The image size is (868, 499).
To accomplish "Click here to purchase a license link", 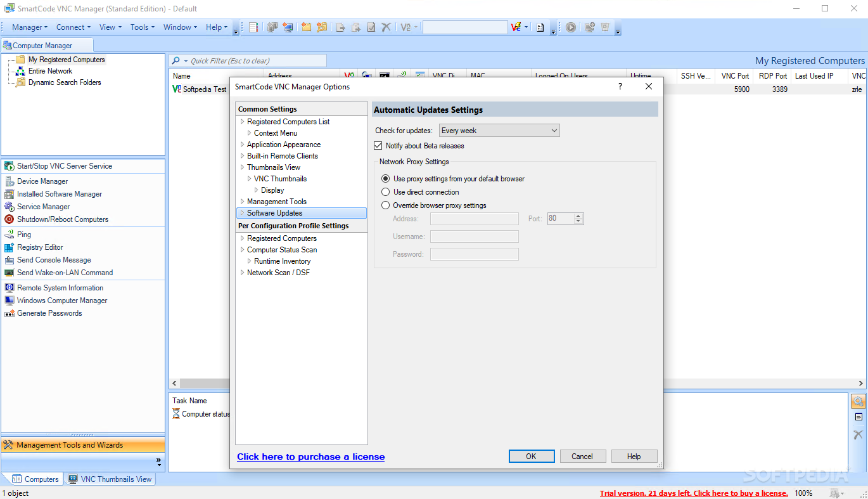I will click(310, 457).
